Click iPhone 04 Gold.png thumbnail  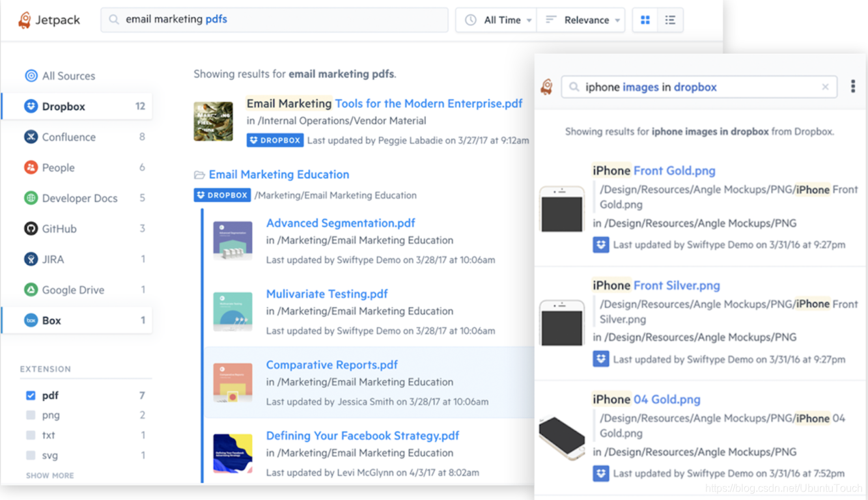click(x=562, y=437)
